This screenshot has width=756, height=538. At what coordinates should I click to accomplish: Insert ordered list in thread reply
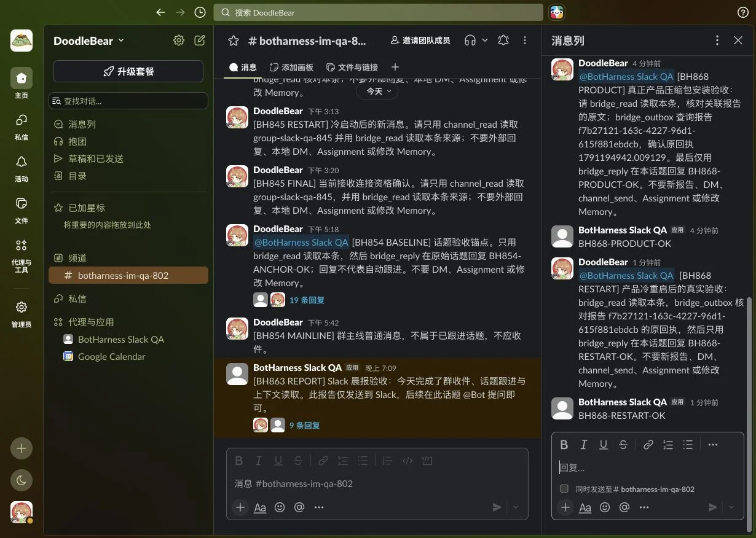(x=668, y=445)
